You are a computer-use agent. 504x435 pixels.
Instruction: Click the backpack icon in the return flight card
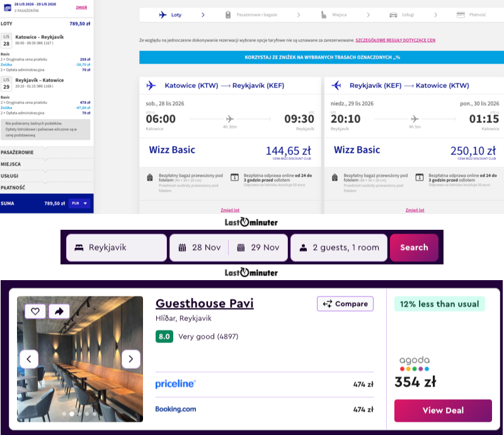point(335,178)
